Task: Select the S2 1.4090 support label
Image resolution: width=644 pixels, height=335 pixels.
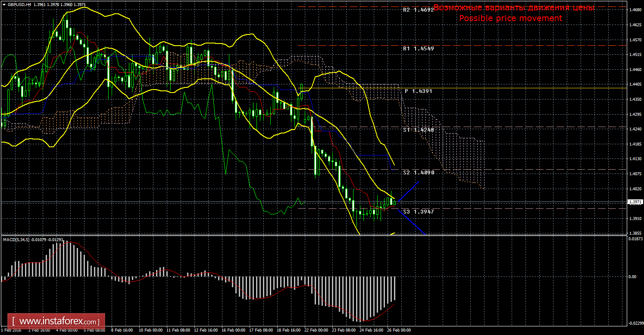Action: [x=418, y=172]
